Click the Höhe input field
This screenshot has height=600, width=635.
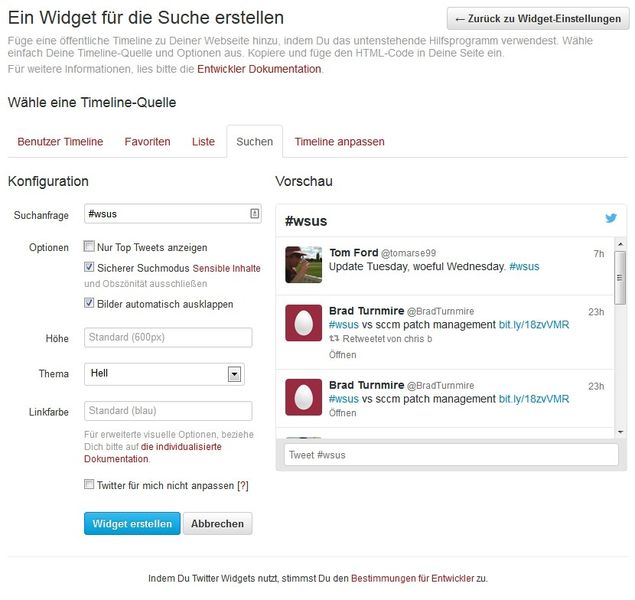point(168,337)
